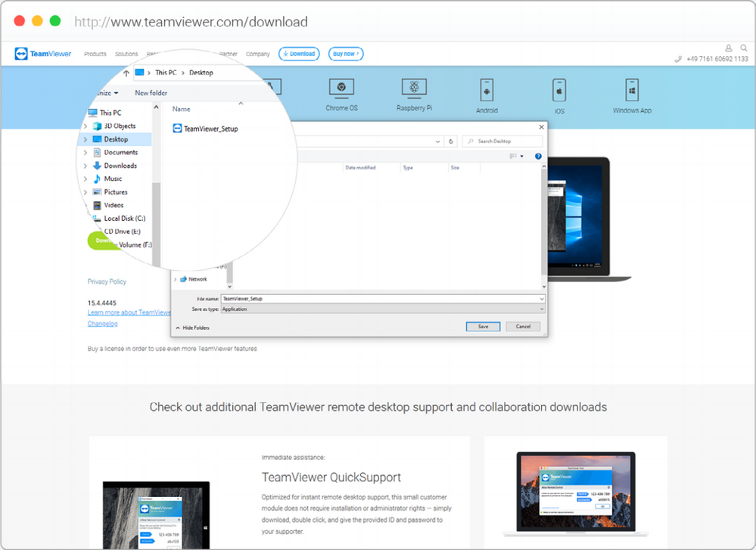Viewport: 756px width, 550px height.
Task: Open Learn more about TeamViewer link
Action: (x=129, y=312)
